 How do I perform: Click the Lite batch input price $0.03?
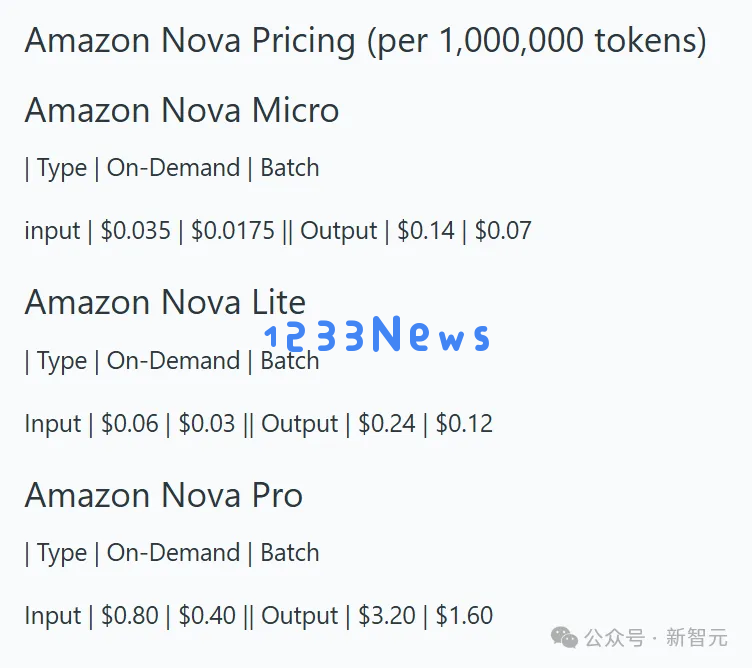(x=207, y=423)
